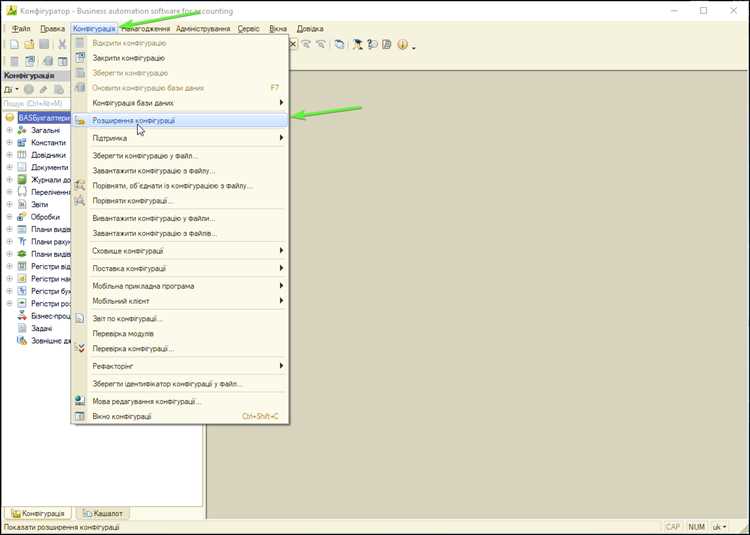Open the uk language dropdown in status bar
750x535 pixels.
click(x=719, y=526)
